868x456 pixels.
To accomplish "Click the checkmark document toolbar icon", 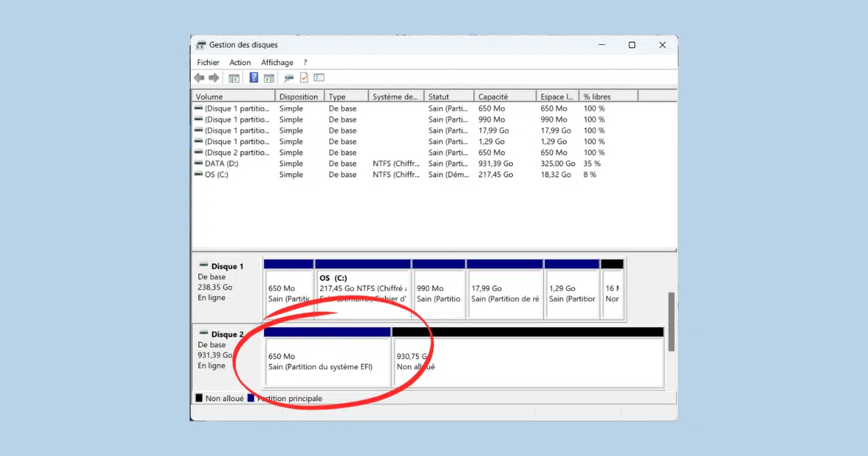I will pyautogui.click(x=302, y=77).
